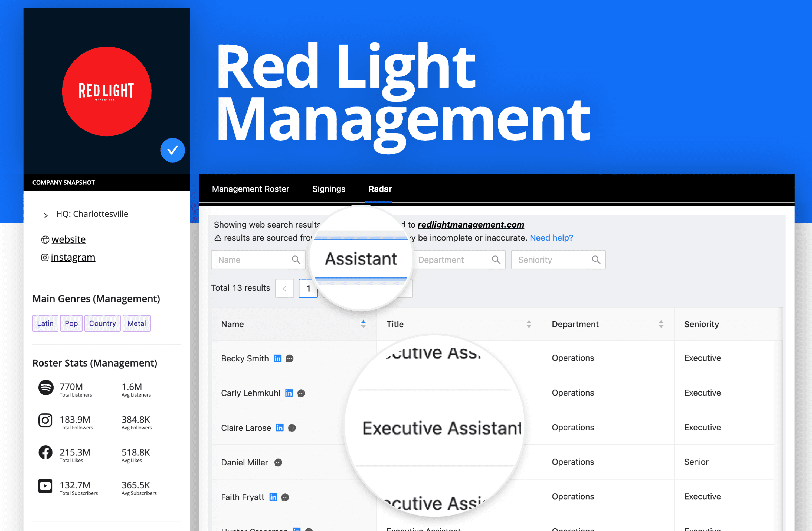
Task: Switch to the Signings tab
Action: [x=329, y=189]
